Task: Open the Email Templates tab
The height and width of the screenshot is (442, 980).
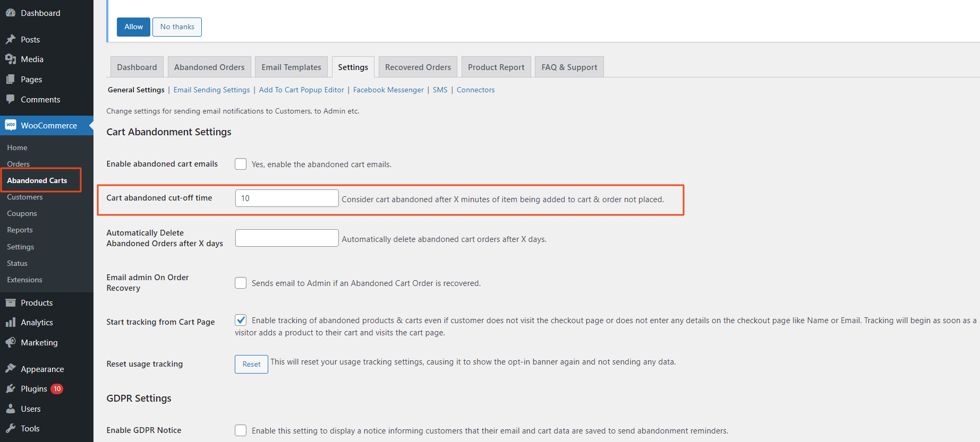Action: point(291,67)
